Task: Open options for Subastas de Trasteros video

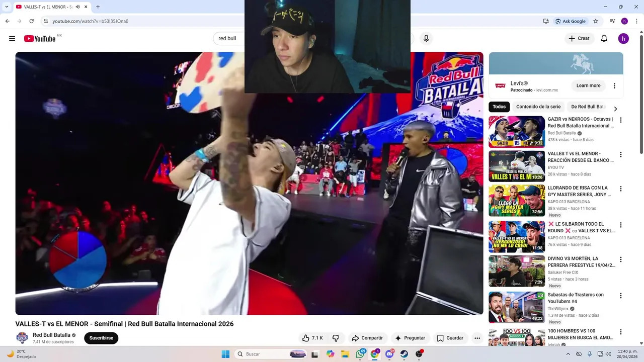Action: pos(620,296)
